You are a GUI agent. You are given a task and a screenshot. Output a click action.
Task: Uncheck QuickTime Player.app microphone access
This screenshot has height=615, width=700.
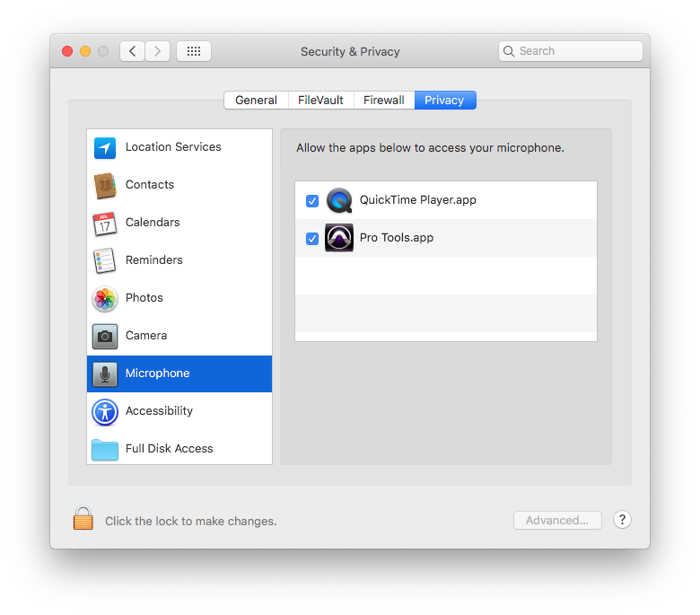tap(312, 201)
